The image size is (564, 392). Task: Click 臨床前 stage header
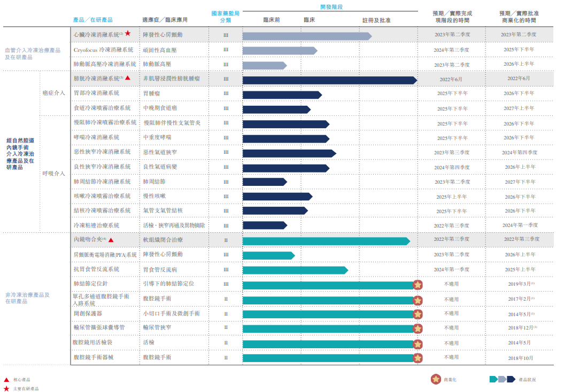click(272, 20)
